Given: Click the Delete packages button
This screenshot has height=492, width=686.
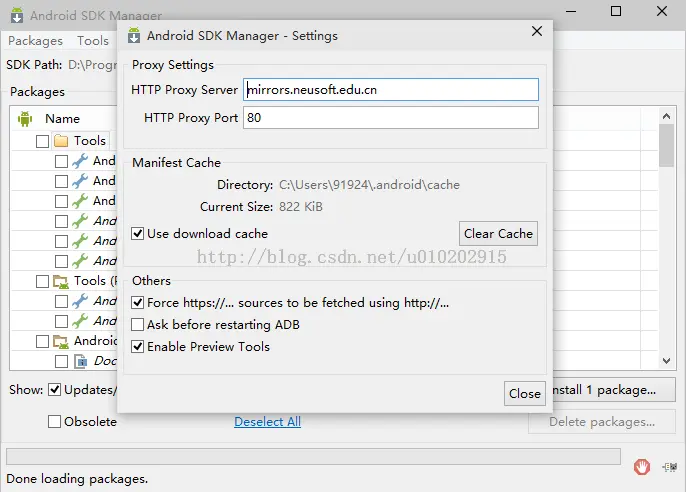Looking at the screenshot, I should [x=602, y=422].
